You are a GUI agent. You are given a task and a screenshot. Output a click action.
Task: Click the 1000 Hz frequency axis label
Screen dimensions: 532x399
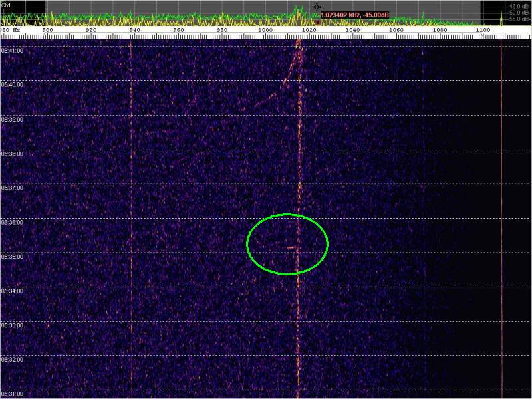265,30
